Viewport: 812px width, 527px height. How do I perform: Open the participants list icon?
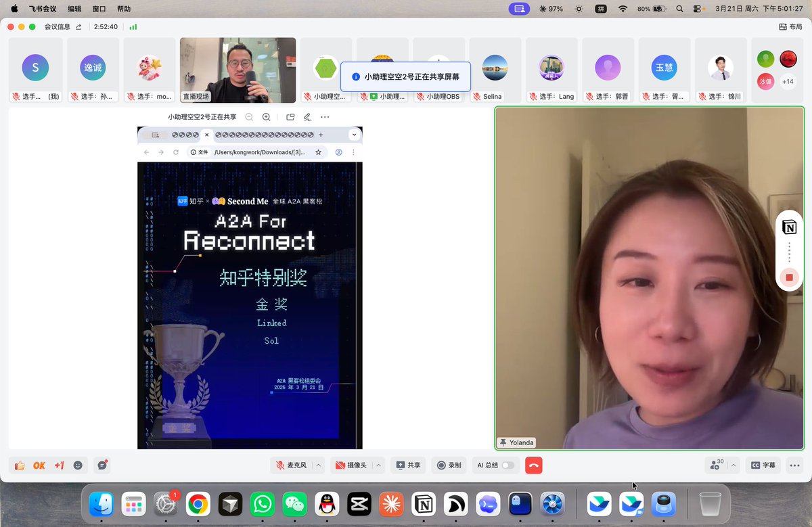coord(715,465)
